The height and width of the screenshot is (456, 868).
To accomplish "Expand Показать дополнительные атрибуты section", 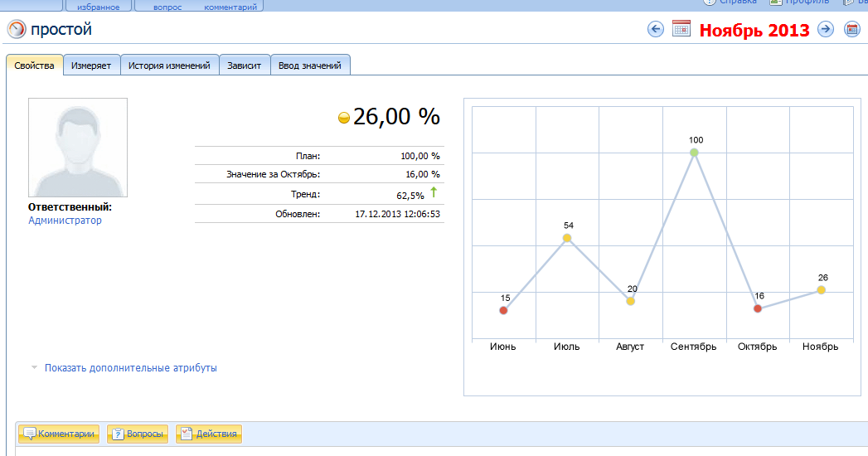I will click(x=130, y=367).
